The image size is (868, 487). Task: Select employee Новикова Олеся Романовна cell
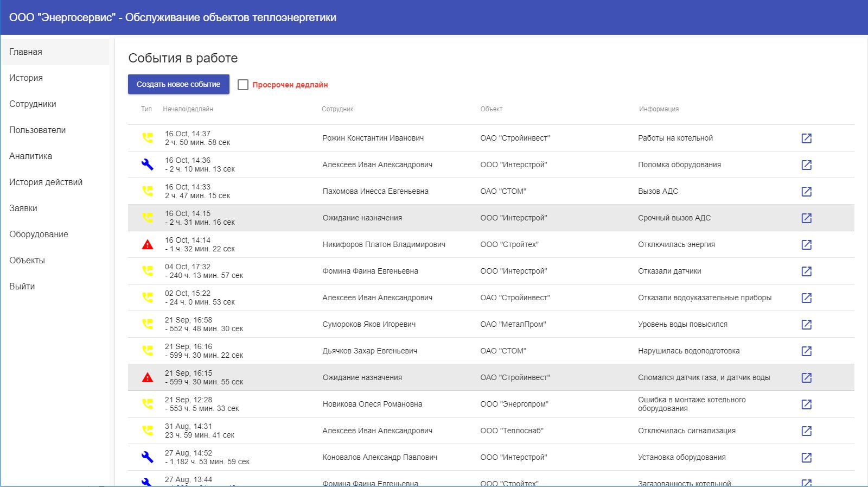(x=372, y=404)
